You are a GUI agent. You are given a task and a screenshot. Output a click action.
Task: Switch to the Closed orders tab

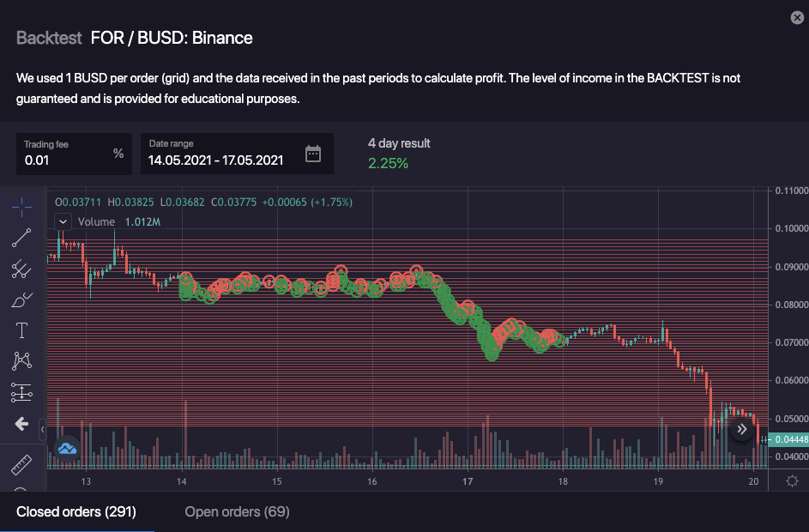tap(76, 512)
